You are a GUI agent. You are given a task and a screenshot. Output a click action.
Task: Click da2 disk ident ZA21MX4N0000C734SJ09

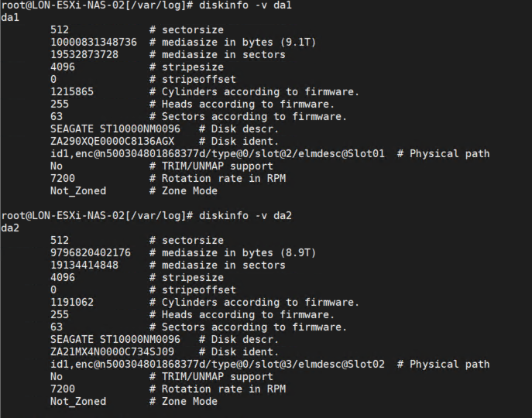pos(112,352)
